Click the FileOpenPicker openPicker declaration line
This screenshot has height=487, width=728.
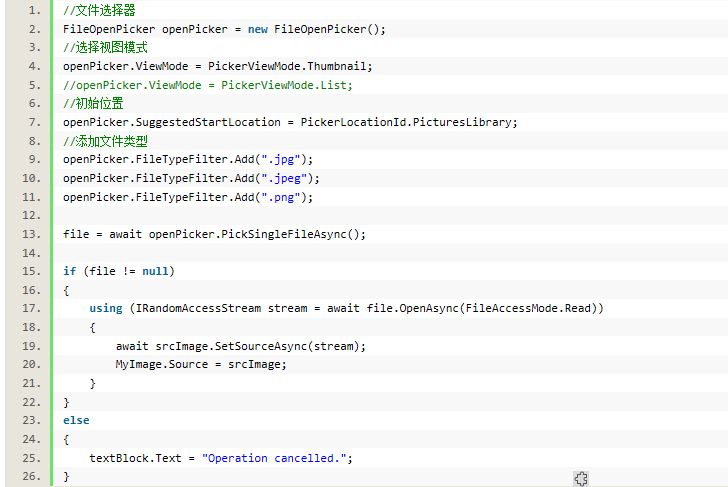[x=224, y=29]
